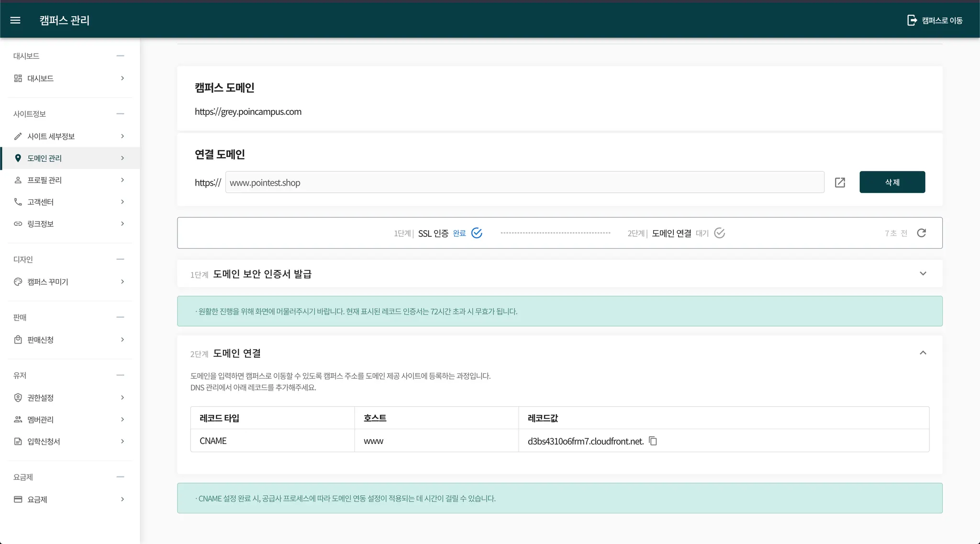Copy the cloudfront record value
980x544 pixels.
[x=653, y=441]
